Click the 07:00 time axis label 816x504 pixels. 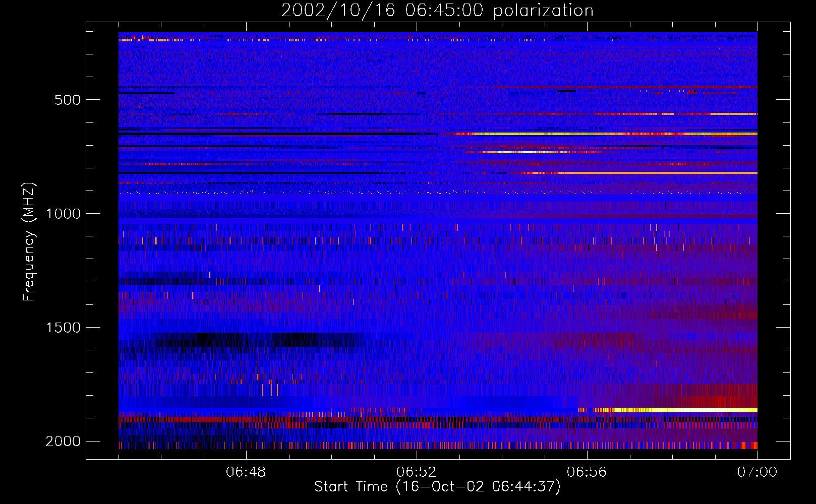click(x=757, y=472)
